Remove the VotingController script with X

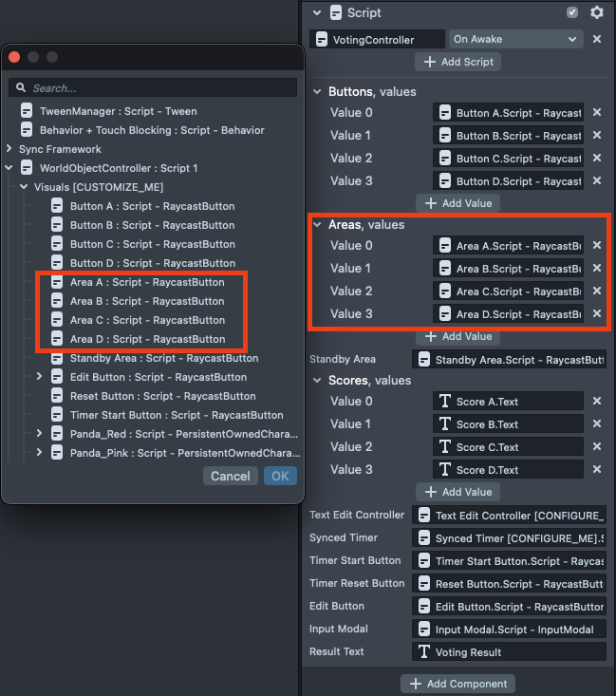597,39
